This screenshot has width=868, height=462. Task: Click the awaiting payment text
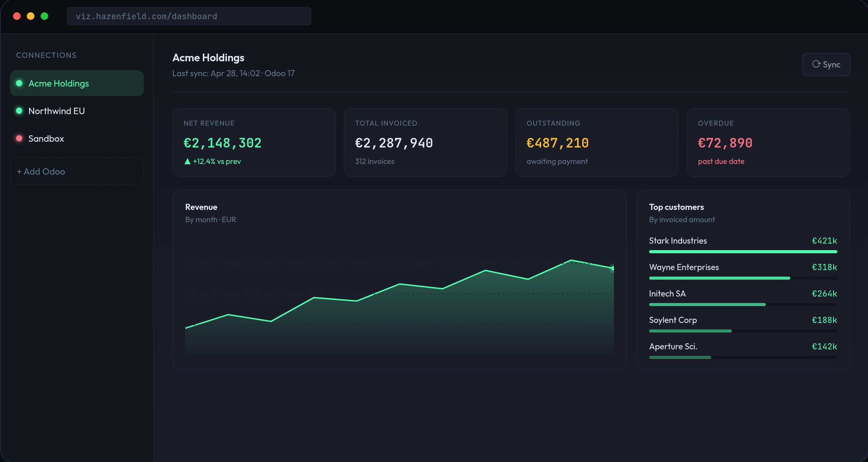pos(557,161)
